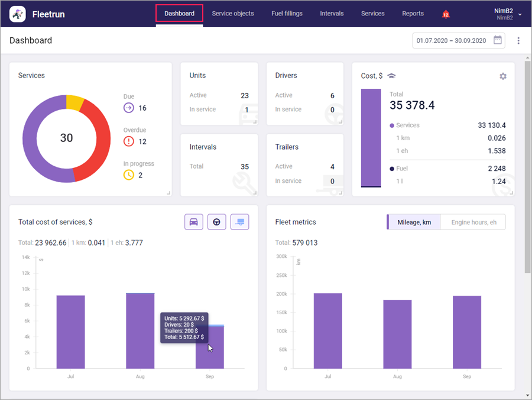
Task: Switch fleet metrics to Engine hours, eh
Action: 473,222
